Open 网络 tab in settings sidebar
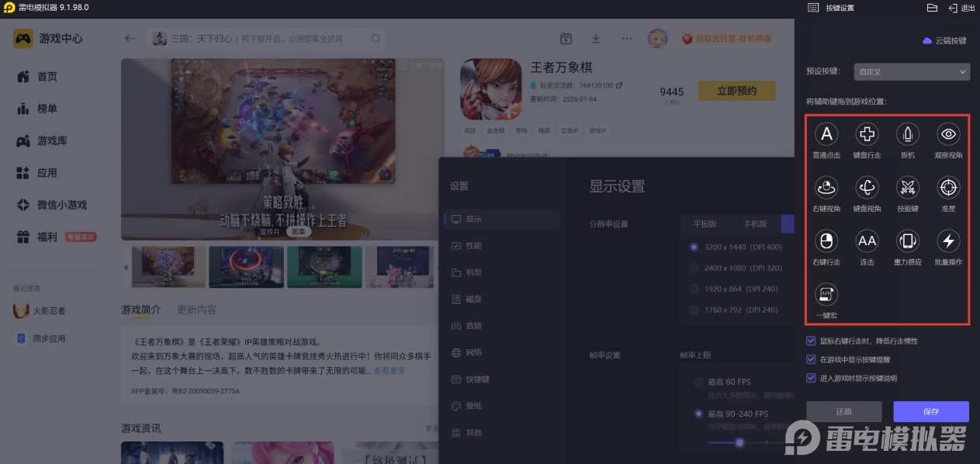The width and height of the screenshot is (980, 464). [x=502, y=352]
